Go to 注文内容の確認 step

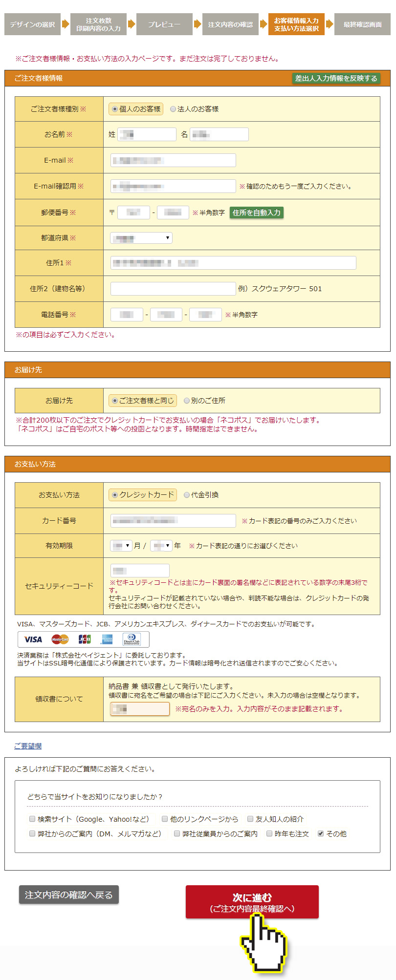[230, 24]
